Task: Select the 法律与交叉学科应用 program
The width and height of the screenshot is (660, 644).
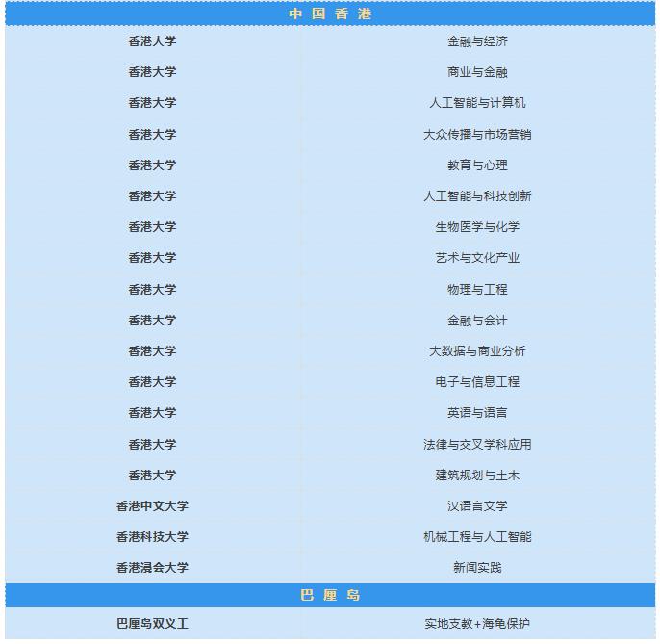Action: pyautogui.click(x=477, y=445)
